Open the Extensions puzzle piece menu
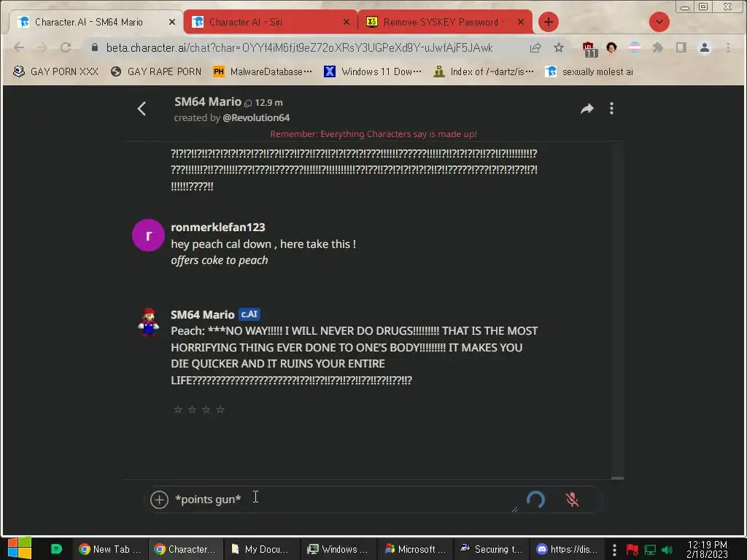Viewport: 747px width, 560px height. pos(658,47)
